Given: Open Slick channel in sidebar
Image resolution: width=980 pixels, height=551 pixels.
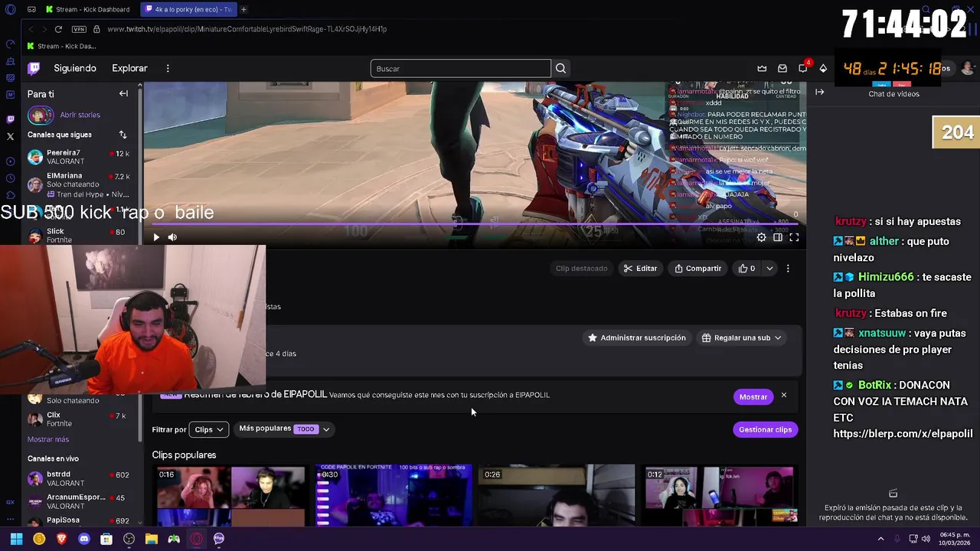Looking at the screenshot, I should point(79,235).
